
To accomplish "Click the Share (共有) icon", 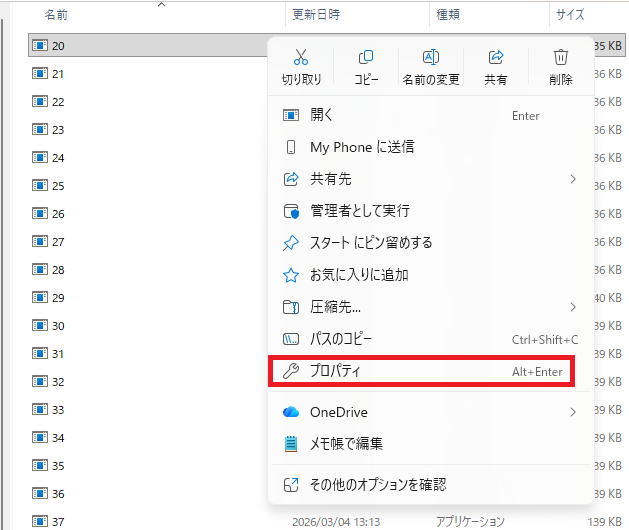I will pyautogui.click(x=495, y=58).
